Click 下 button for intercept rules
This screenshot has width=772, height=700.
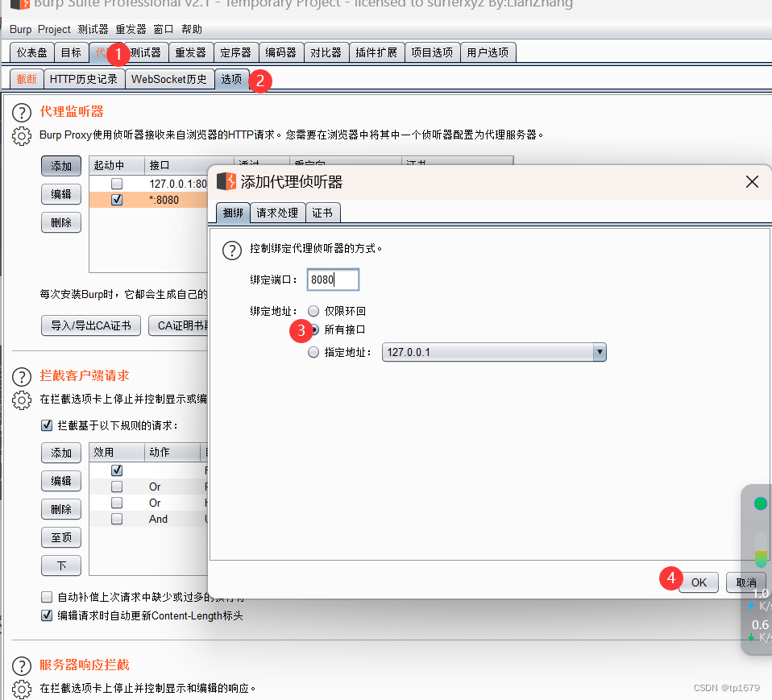(x=61, y=565)
